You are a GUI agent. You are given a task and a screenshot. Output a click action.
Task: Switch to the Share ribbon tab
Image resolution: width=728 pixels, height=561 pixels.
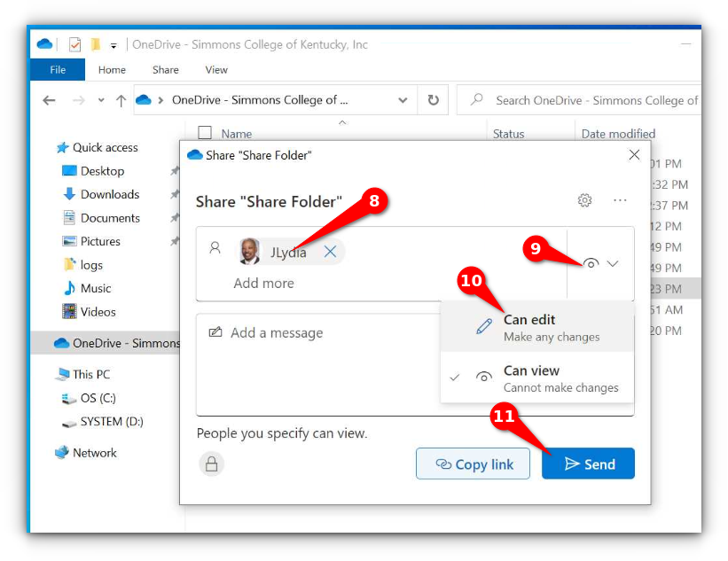(165, 70)
